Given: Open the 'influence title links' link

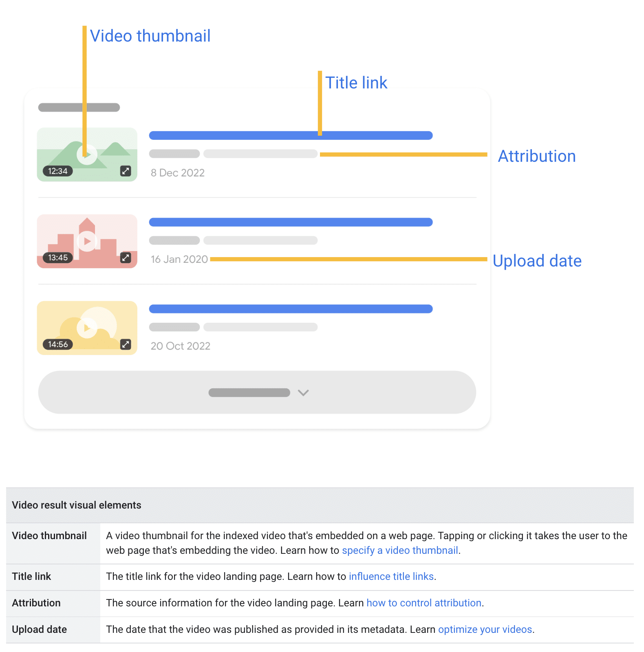Looking at the screenshot, I should click(x=391, y=577).
